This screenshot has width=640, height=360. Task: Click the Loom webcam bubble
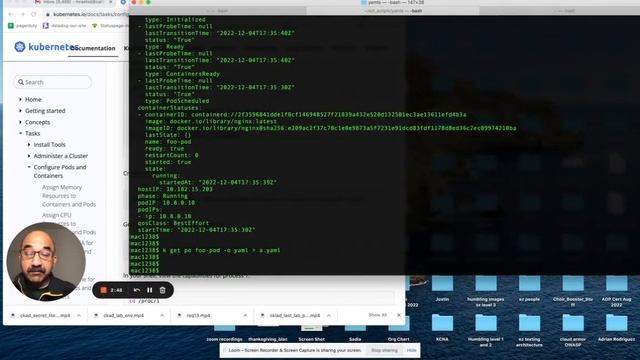click(46, 262)
